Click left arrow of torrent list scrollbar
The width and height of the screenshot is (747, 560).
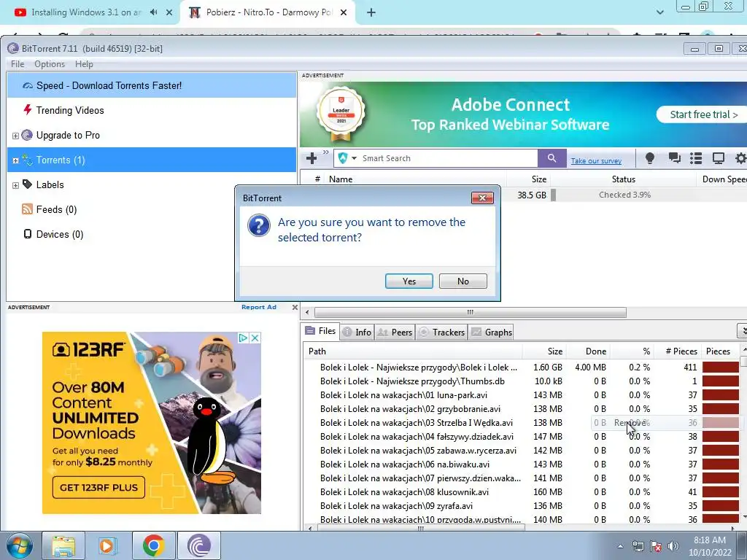(x=307, y=312)
